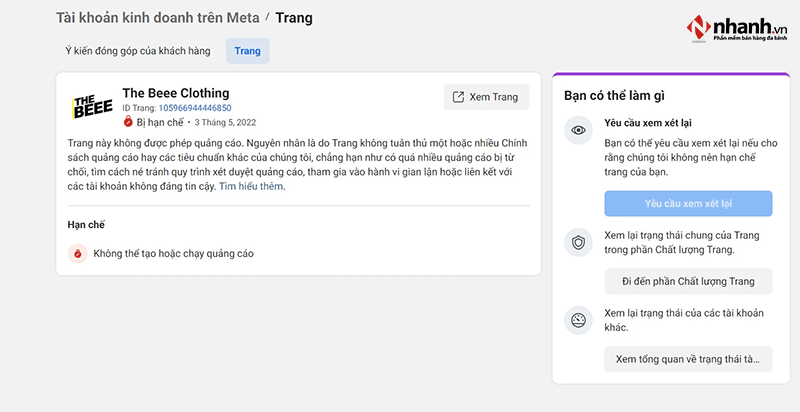Click the Yêu cầu xem xét lại button

click(x=688, y=203)
